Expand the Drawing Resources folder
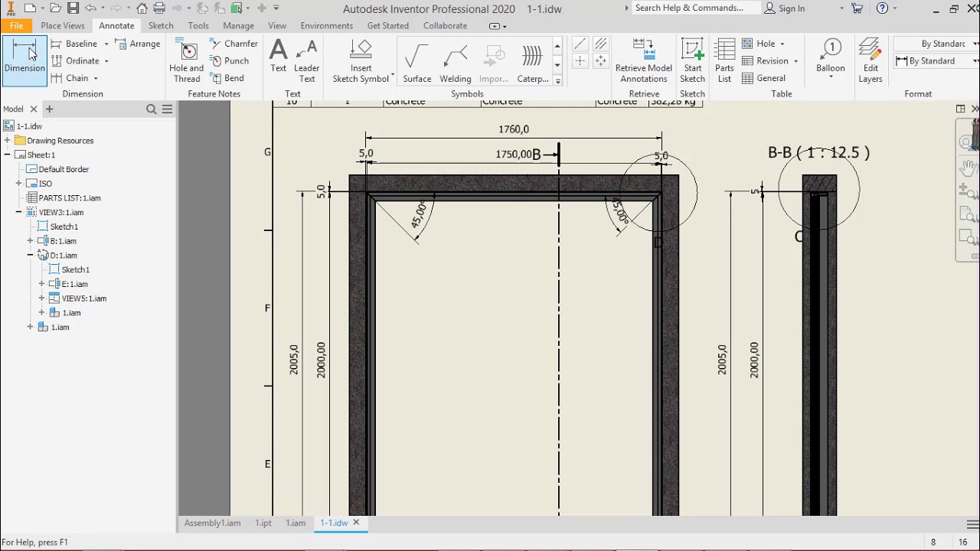980x551 pixels. 7,141
